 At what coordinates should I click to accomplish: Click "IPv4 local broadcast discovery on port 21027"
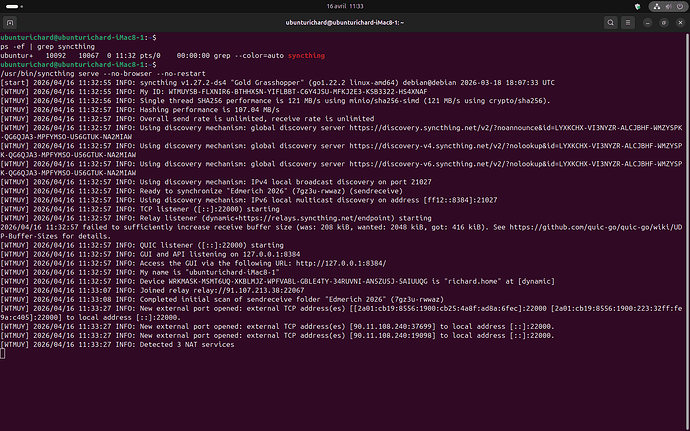tap(341, 182)
